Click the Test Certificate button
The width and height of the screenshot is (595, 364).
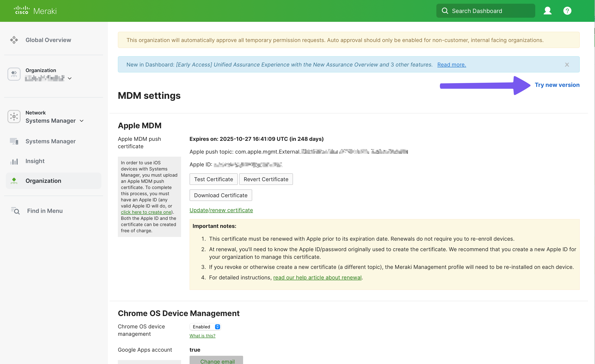[x=213, y=179]
